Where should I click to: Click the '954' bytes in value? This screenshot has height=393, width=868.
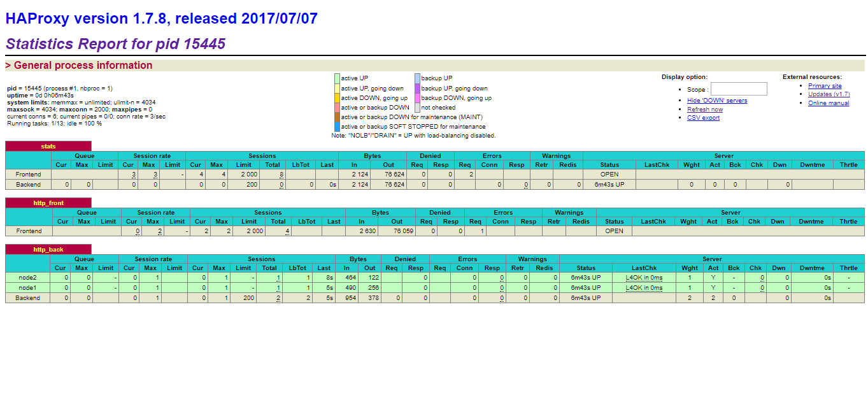[x=351, y=298]
